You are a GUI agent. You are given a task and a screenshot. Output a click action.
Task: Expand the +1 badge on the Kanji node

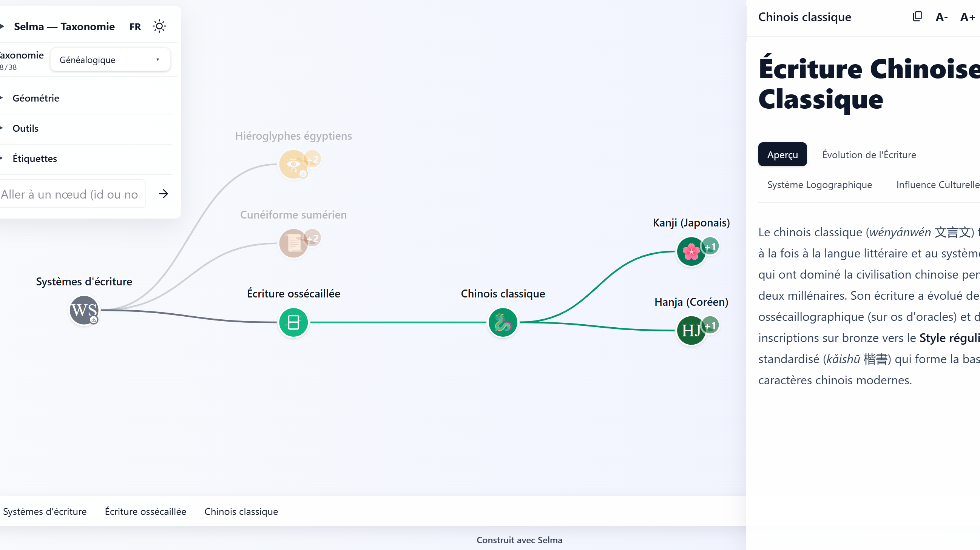(x=710, y=247)
